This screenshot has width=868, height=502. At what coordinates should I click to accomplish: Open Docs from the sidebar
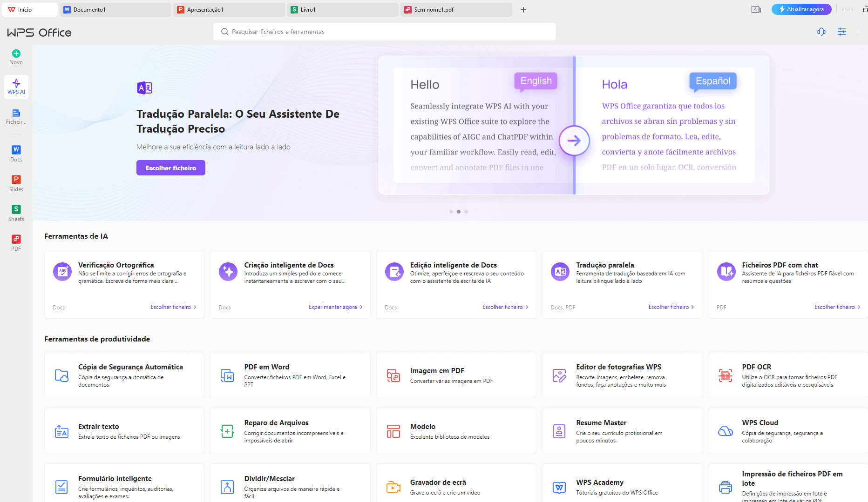(16, 154)
